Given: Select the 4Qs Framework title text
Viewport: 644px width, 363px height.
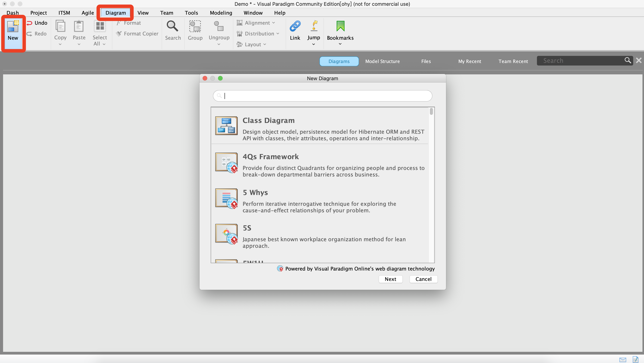Looking at the screenshot, I should tap(271, 157).
